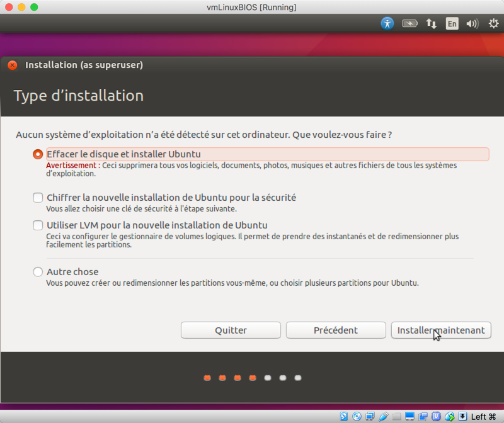Click the Type d’installation heading
Viewport: 504px width, 423px height.
(79, 96)
